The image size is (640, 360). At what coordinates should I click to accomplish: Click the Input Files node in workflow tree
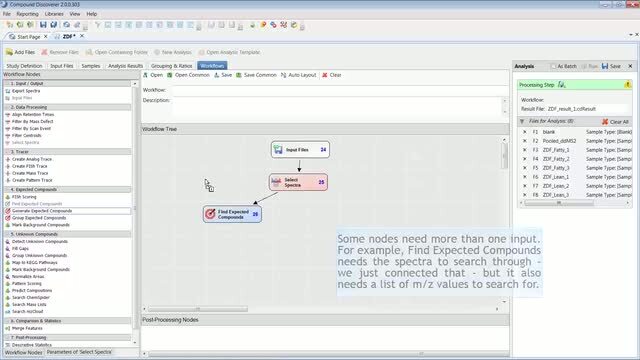[300, 150]
